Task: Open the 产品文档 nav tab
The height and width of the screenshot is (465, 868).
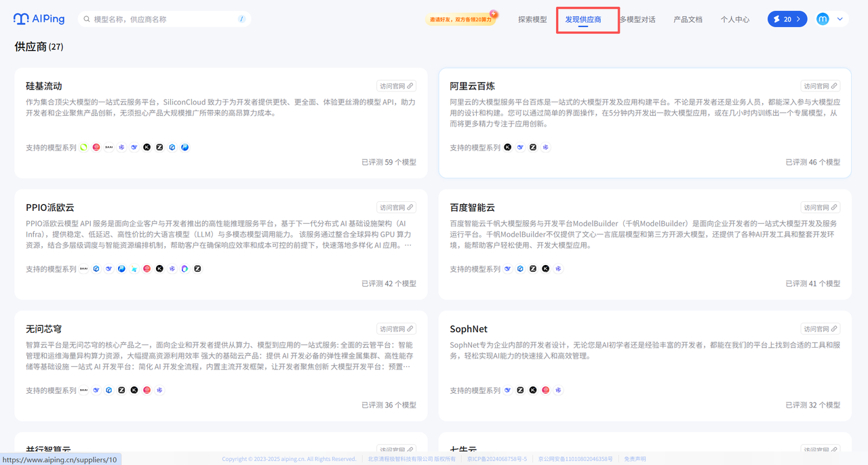Action: (x=688, y=20)
